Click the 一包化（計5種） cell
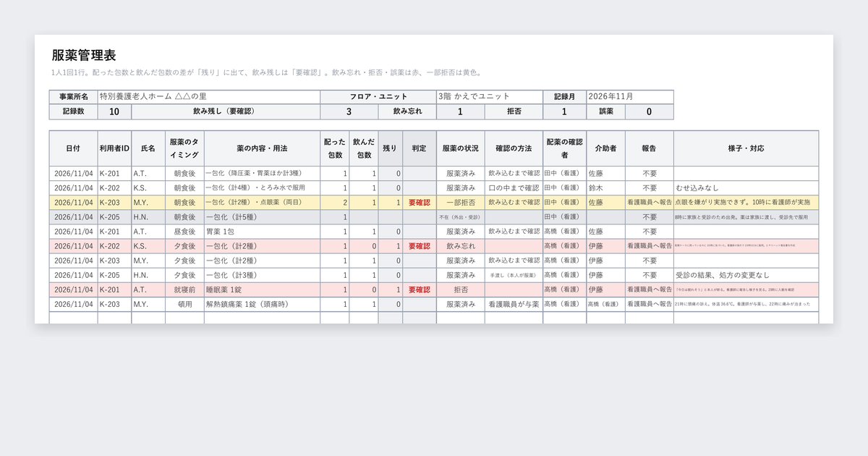This screenshot has height=456, width=868. [263, 217]
